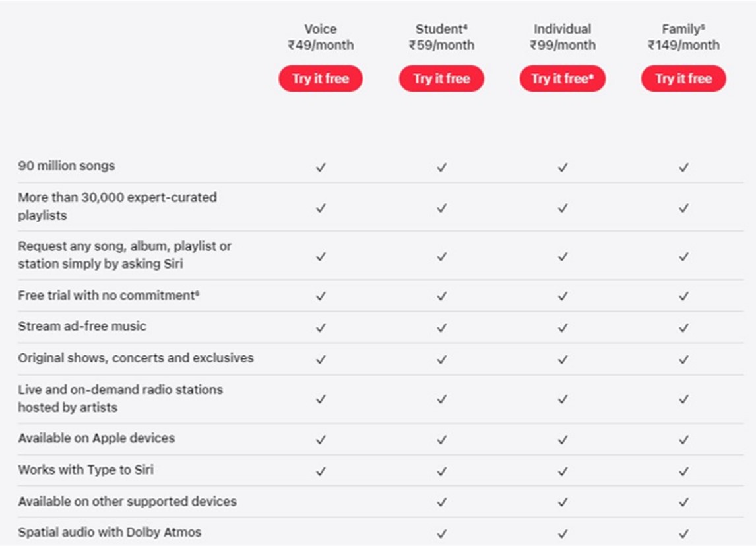
Task: Click Voice checkmark for 90 million songs
Action: pyautogui.click(x=321, y=168)
